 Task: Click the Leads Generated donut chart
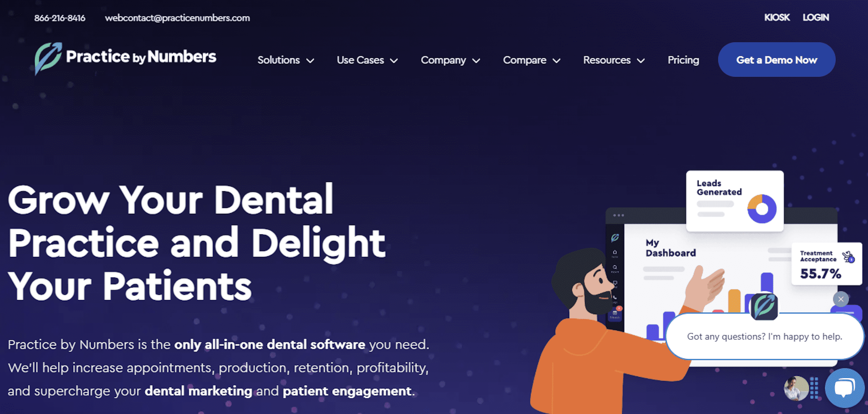[762, 209]
